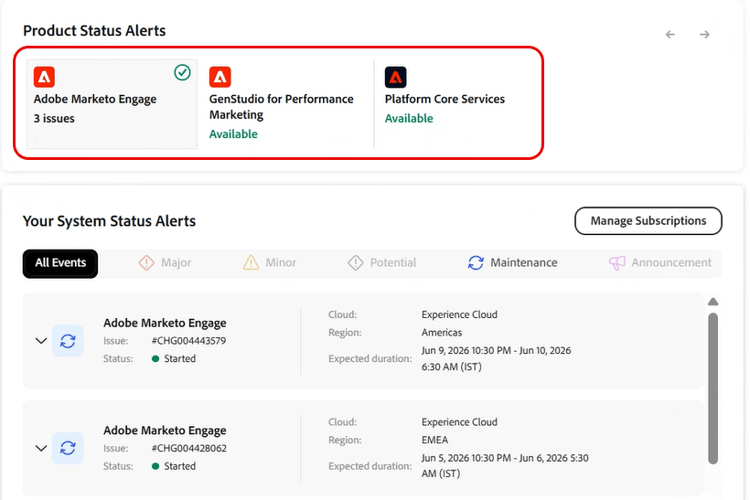Open the Adobe Marketo Engage product card

[x=112, y=104]
